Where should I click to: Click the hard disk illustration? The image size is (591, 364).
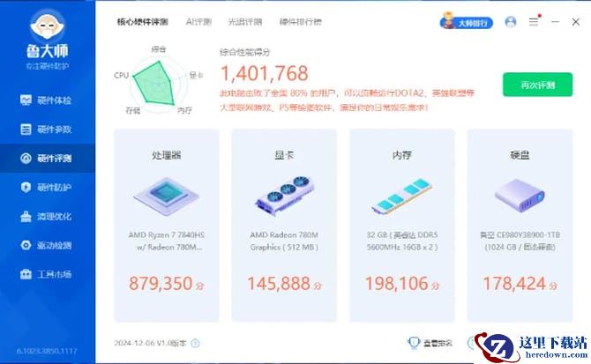point(520,196)
